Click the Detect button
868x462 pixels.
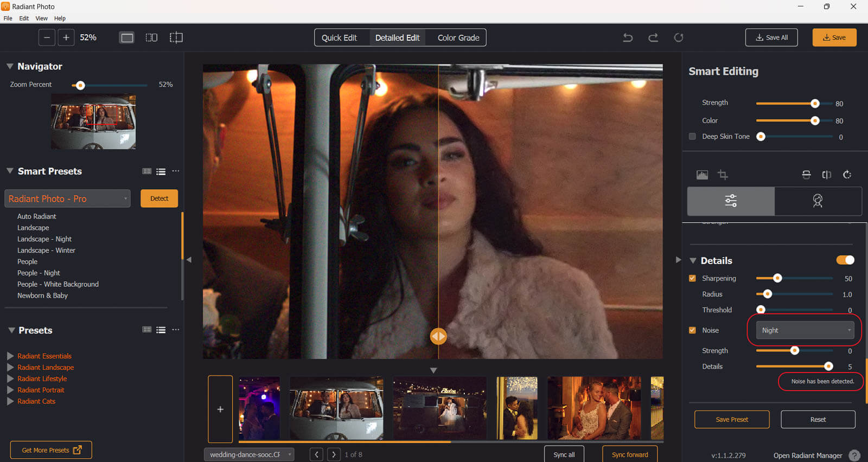[x=159, y=198]
